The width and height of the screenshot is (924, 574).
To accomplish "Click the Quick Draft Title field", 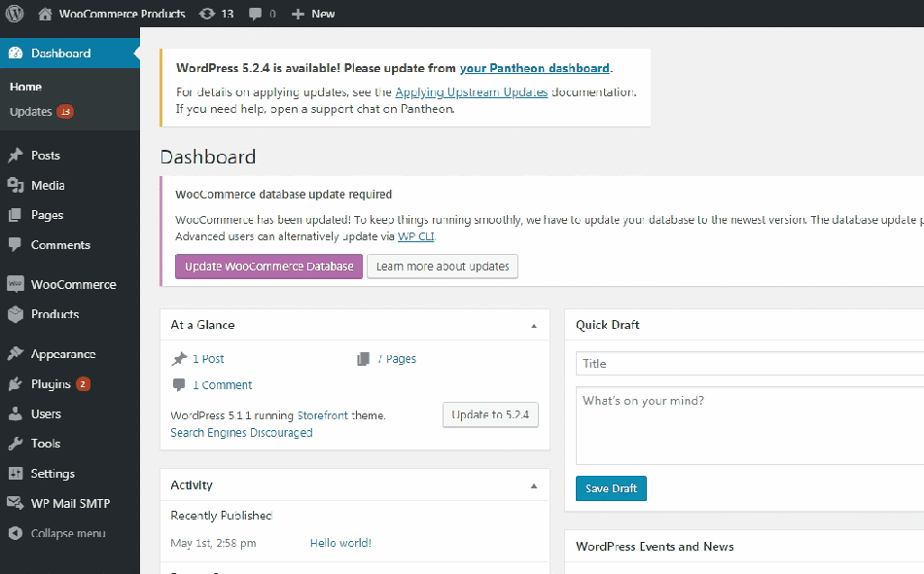I will (749, 364).
